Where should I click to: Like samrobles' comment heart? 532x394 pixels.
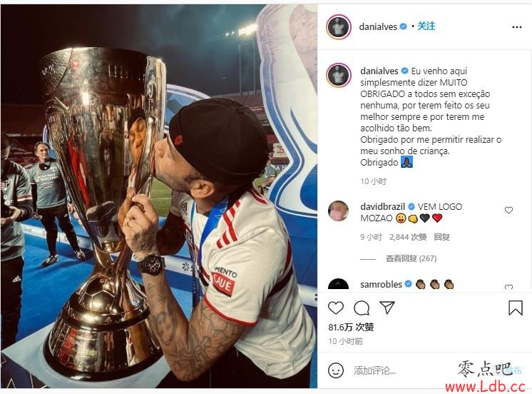[508, 287]
